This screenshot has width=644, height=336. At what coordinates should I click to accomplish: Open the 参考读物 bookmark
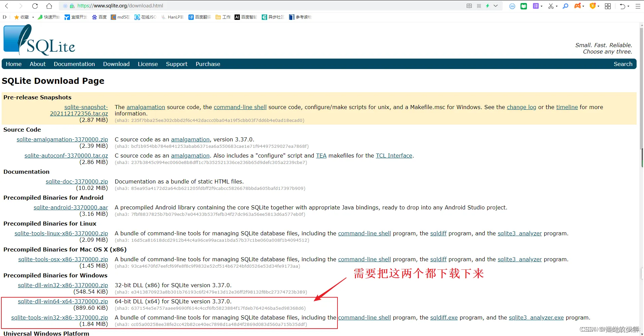click(300, 17)
